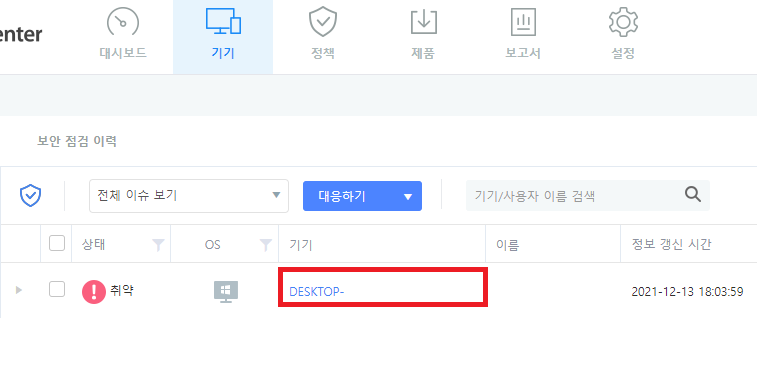The width and height of the screenshot is (757, 368).
Task: Open the 대시보드 dashboard gauge icon
Action: click(123, 23)
